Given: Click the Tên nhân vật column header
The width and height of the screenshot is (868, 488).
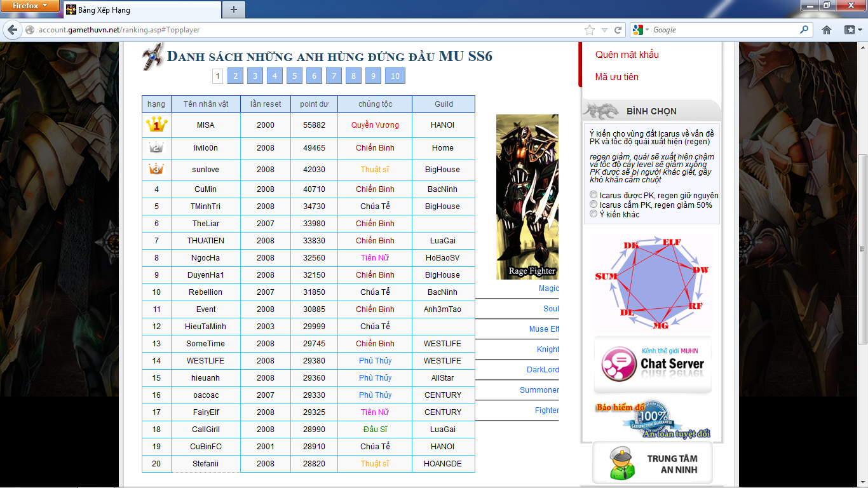Looking at the screenshot, I should click(x=206, y=104).
